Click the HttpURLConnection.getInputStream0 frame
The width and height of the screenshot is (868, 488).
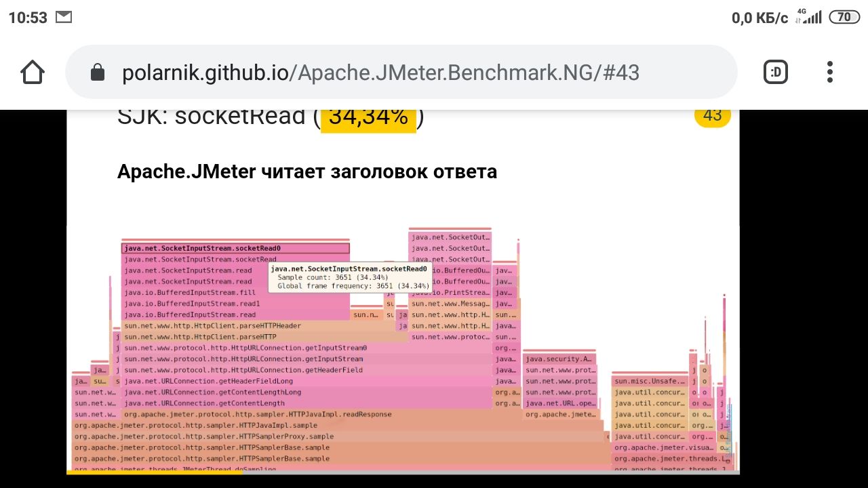coord(307,348)
